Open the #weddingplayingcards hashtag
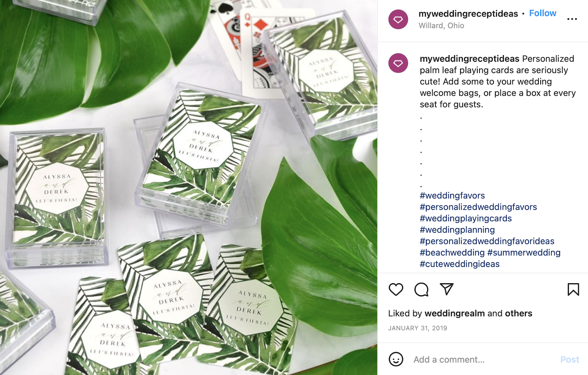Image resolution: width=588 pixels, height=375 pixels. [466, 218]
